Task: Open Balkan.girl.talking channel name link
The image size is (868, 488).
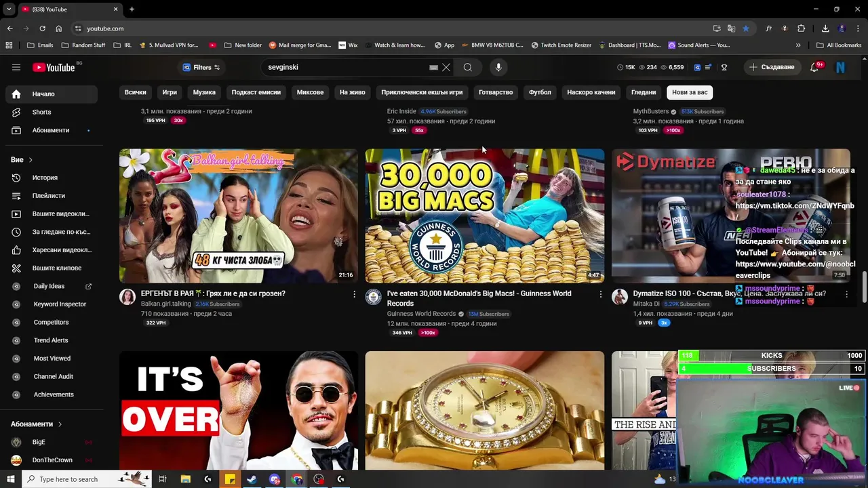Action: (166, 304)
